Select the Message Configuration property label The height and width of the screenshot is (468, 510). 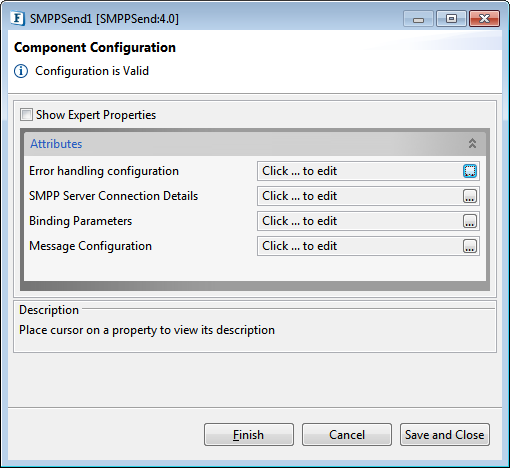tap(90, 246)
